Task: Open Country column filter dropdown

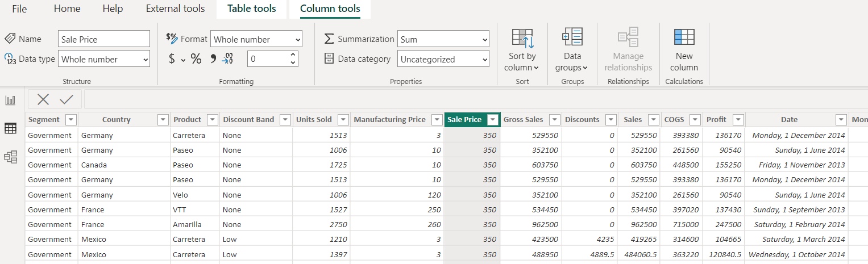Action: (x=163, y=120)
